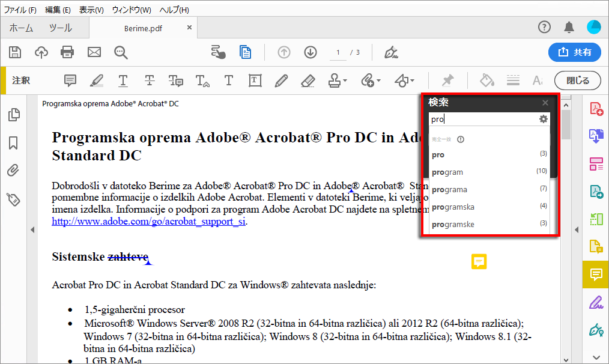The height and width of the screenshot is (364, 609).
Task: Open the Create PDF tool in the right pane
Action: tap(596, 109)
